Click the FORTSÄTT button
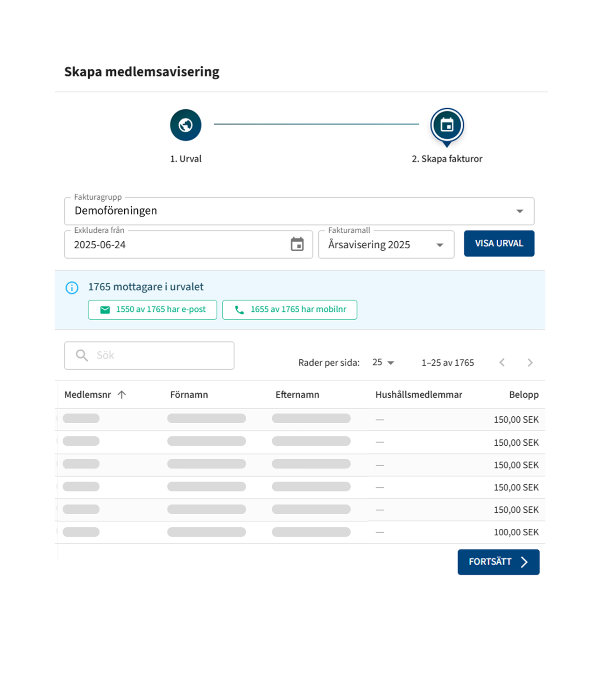 [x=498, y=562]
